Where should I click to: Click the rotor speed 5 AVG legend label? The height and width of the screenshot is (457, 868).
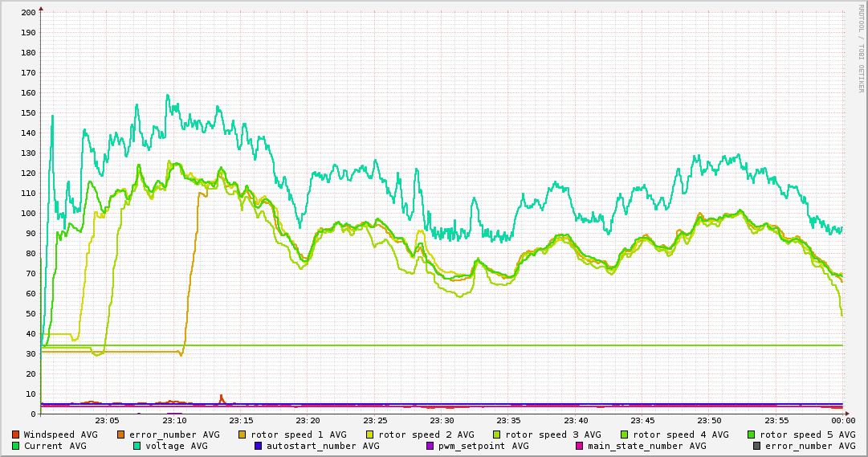pyautogui.click(x=808, y=435)
